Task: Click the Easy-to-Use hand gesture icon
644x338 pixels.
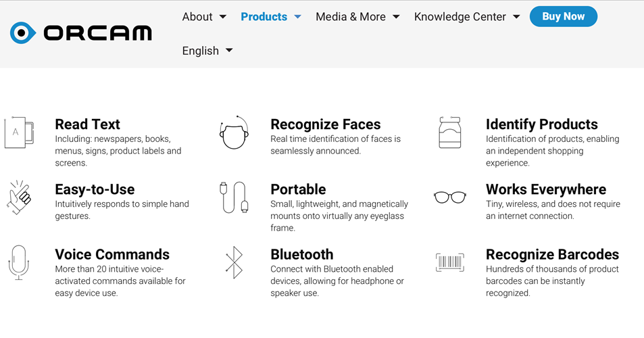Action: click(x=19, y=197)
